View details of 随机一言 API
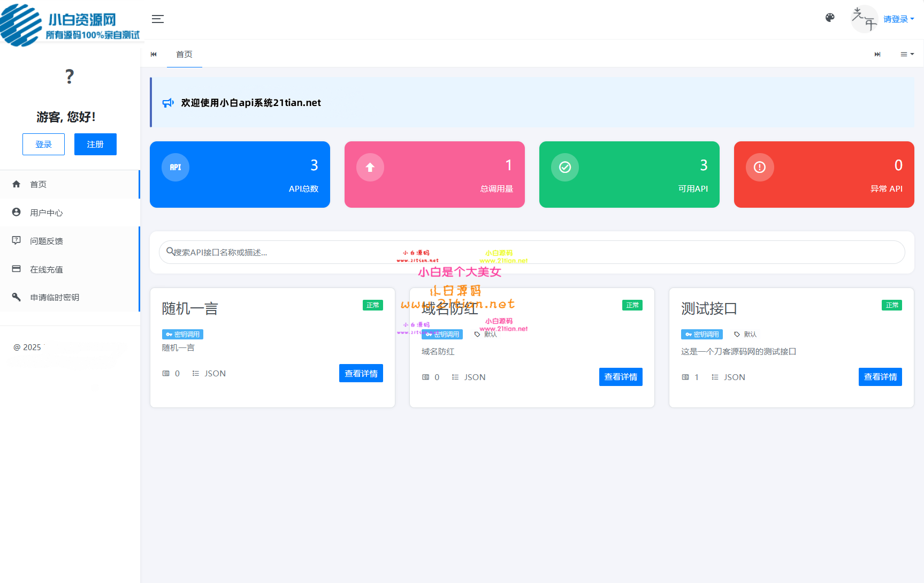The image size is (924, 583). 361,373
